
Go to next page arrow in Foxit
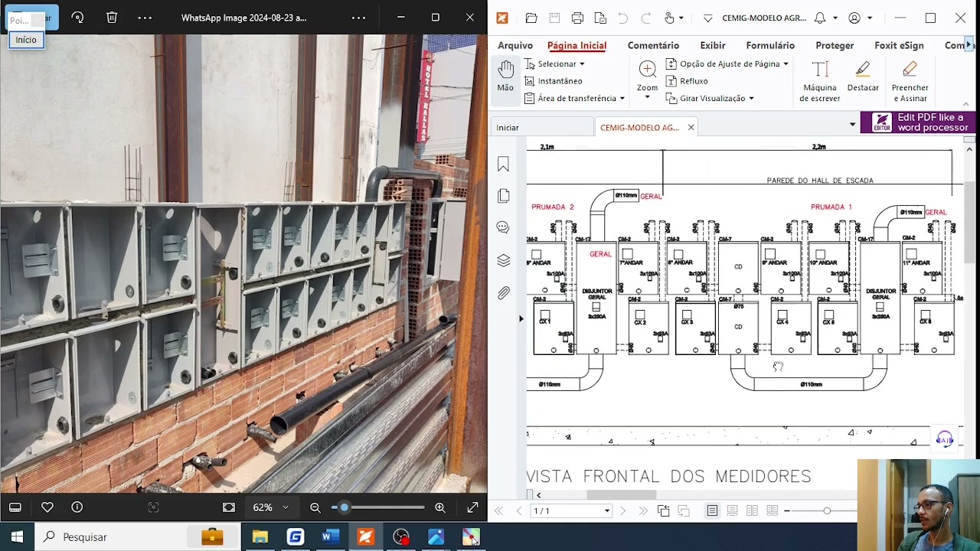622,510
